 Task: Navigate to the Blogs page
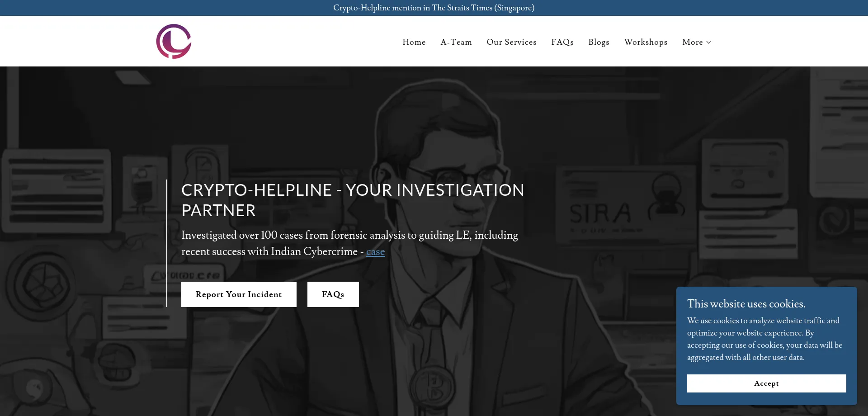[599, 42]
